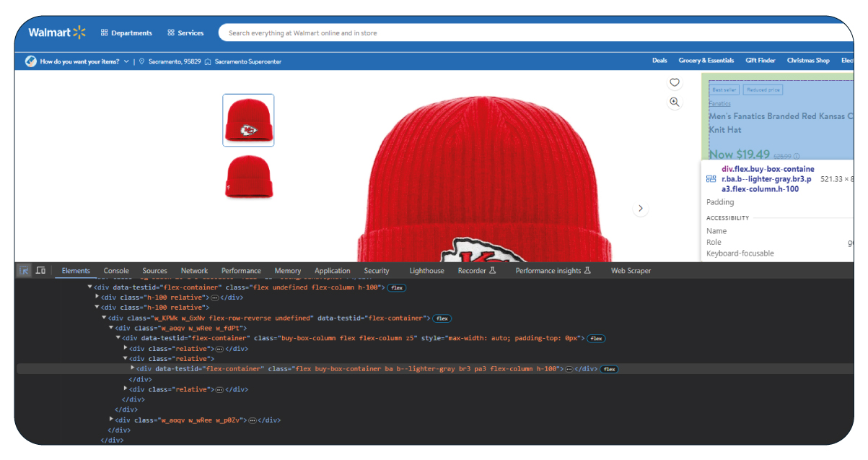Open the Departments menu
The image size is (868, 460).
pyautogui.click(x=126, y=32)
